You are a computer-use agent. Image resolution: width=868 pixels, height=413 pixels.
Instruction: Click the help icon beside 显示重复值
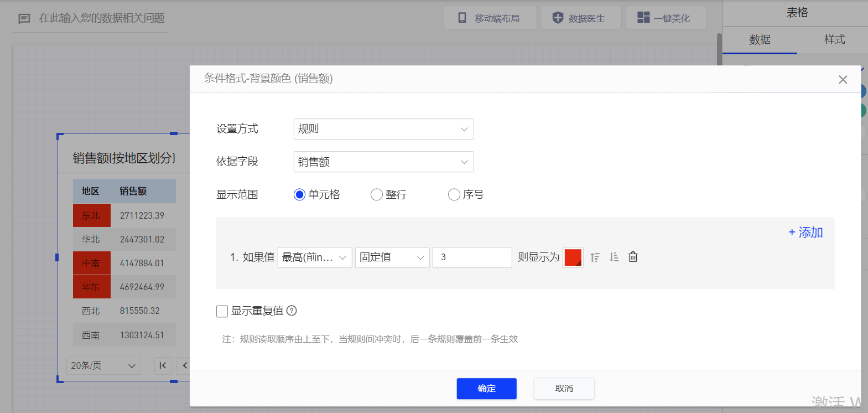click(x=292, y=311)
